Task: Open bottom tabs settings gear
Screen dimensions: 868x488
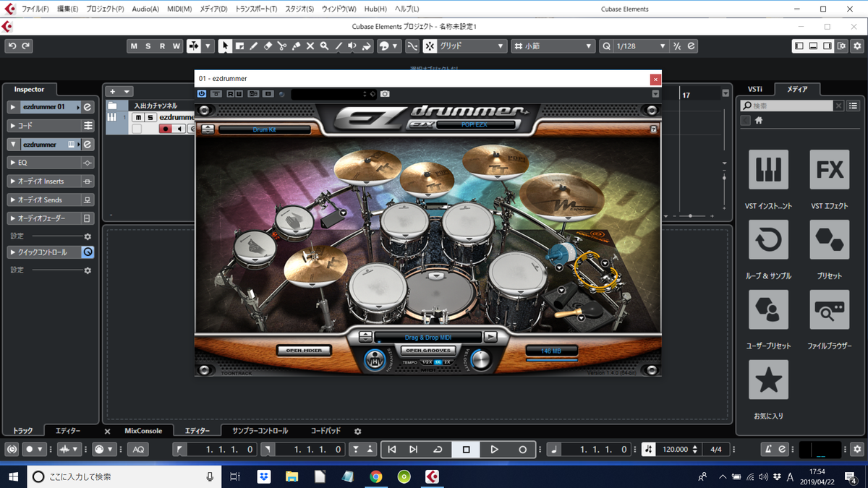Action: click(x=357, y=431)
